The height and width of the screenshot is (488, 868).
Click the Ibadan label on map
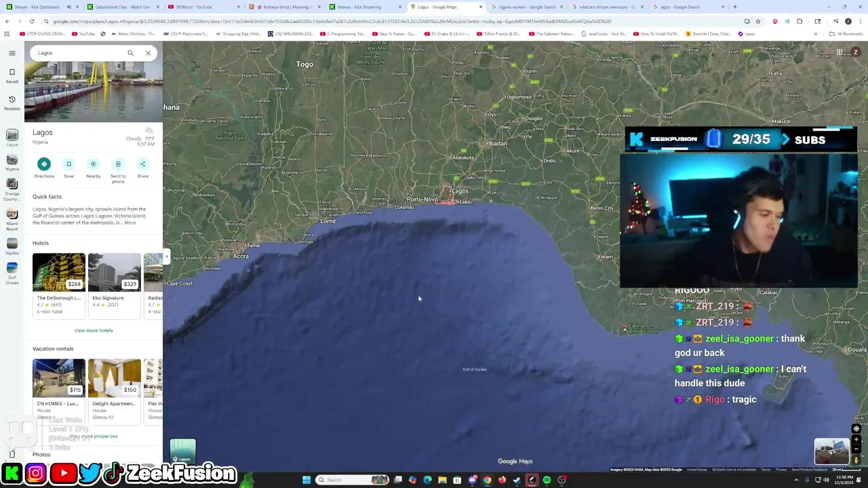point(498,144)
